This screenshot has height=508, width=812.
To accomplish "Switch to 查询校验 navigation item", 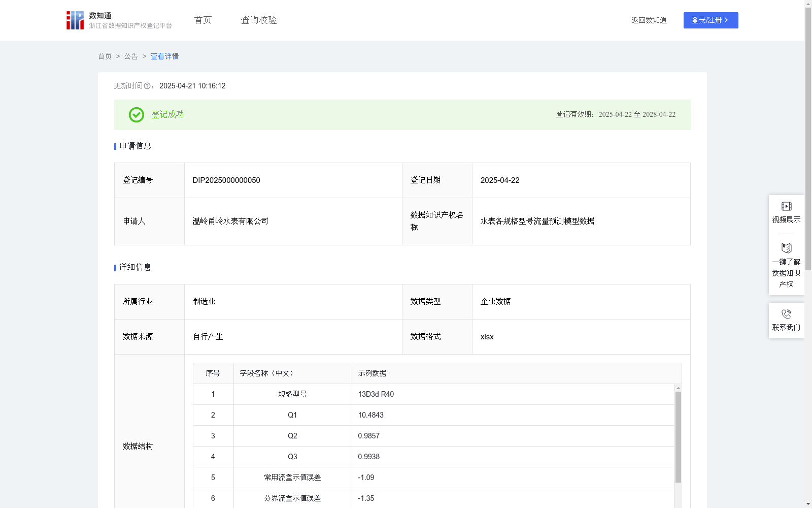I will point(258,20).
